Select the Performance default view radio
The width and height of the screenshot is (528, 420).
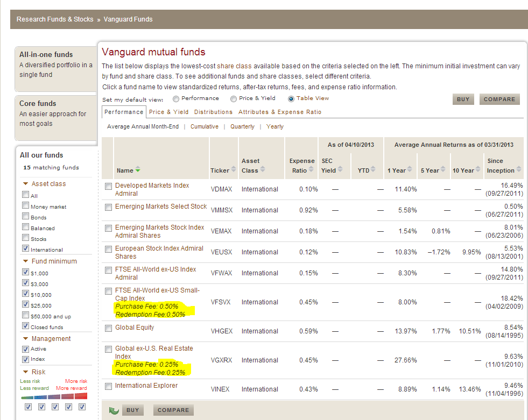pyautogui.click(x=176, y=99)
